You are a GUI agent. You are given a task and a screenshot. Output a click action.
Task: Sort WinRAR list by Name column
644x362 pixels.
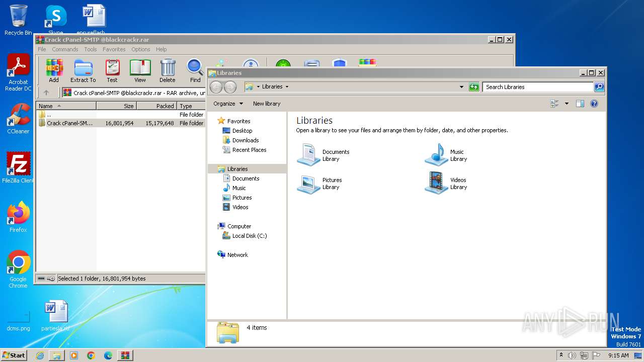(66, 106)
